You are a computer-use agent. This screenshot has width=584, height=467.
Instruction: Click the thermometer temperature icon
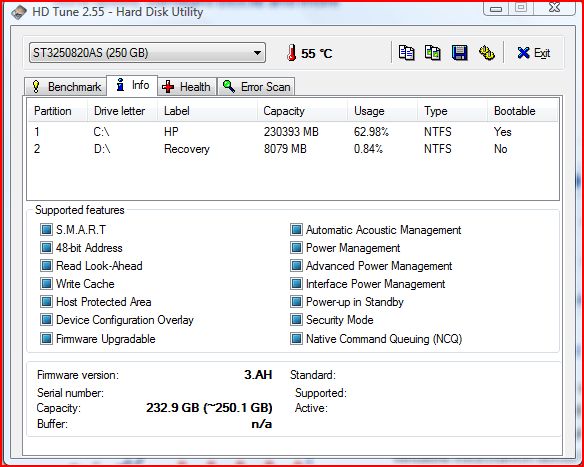click(292, 53)
